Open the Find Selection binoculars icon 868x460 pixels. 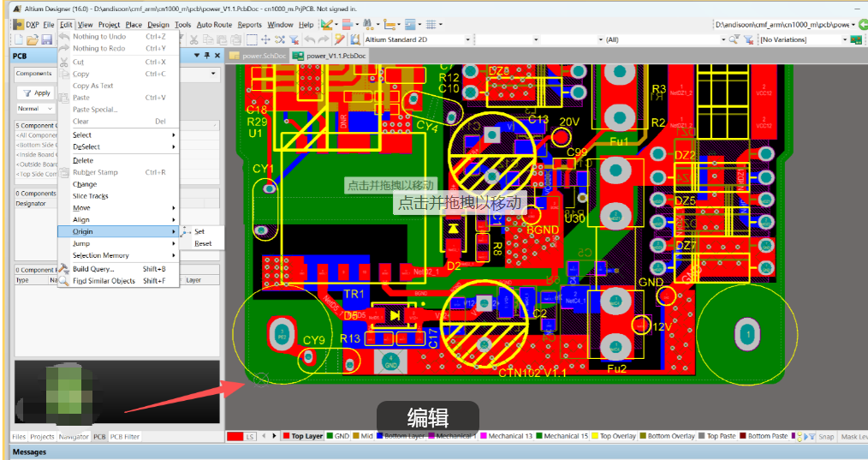(367, 24)
